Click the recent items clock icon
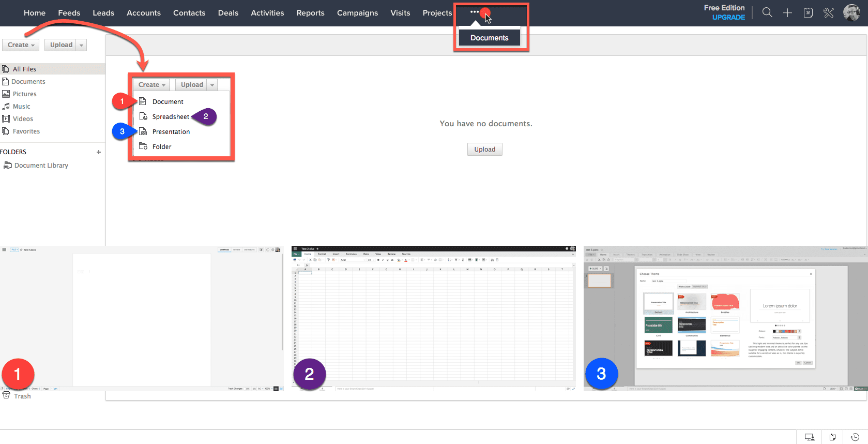Viewport: 868px width, 444px height. (x=855, y=437)
